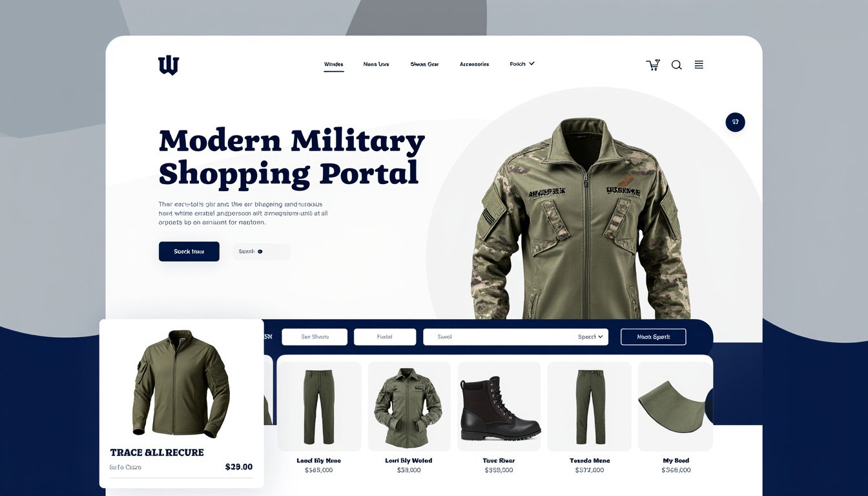
Task: Select the green cap product thumbnail
Action: (x=675, y=406)
